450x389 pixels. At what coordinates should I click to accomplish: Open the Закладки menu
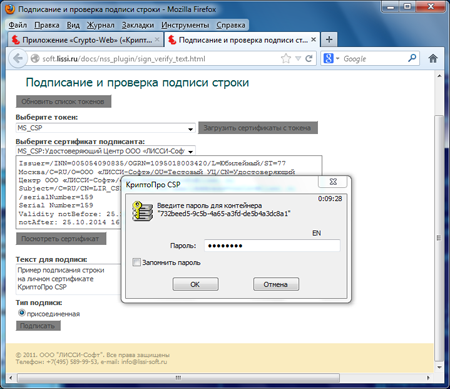click(x=138, y=25)
